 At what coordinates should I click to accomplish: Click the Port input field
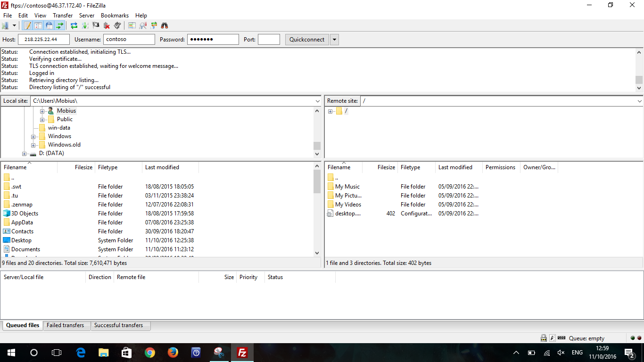point(269,40)
